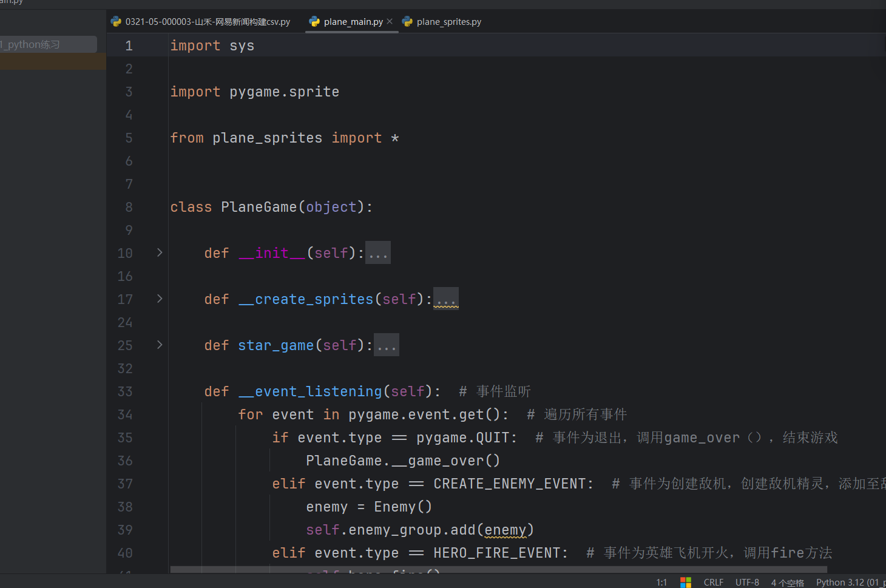Screen dimensions: 886x588
Task: Click the 'star_game' method name
Action: [x=276, y=345]
